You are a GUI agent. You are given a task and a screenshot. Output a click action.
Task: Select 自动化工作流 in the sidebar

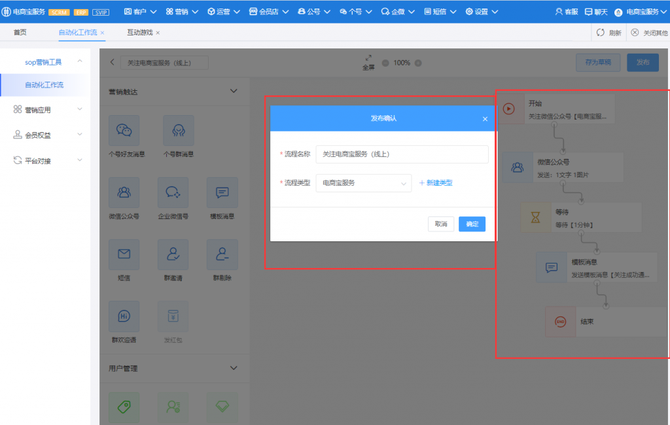(x=44, y=85)
